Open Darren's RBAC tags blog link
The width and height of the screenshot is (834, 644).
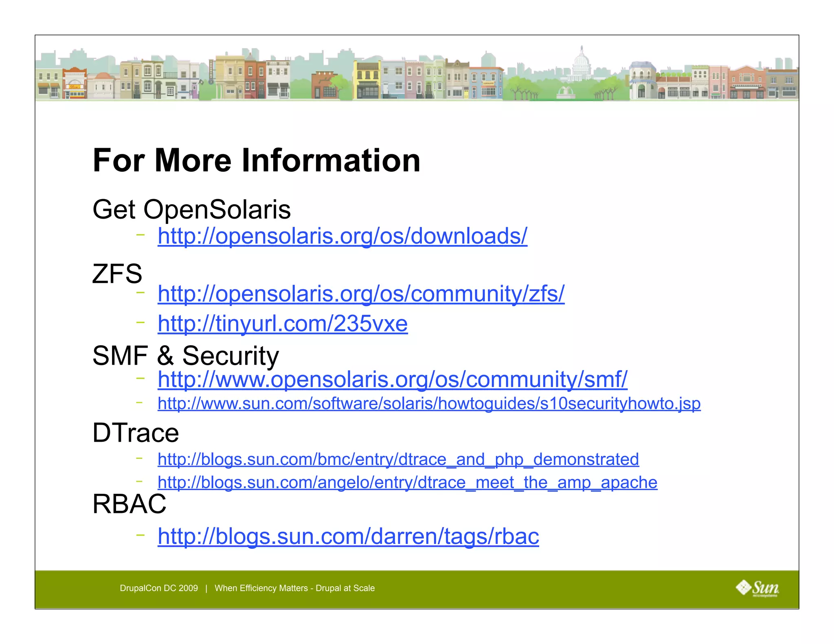[x=348, y=536]
